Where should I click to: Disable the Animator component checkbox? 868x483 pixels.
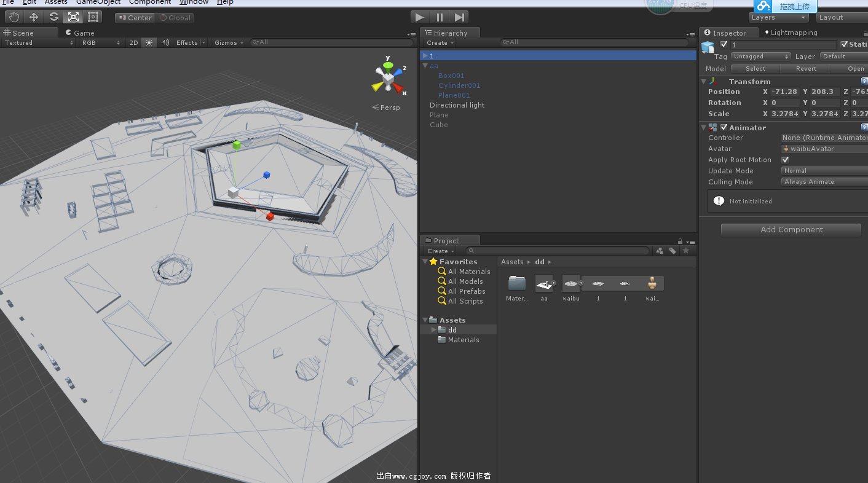coord(724,127)
